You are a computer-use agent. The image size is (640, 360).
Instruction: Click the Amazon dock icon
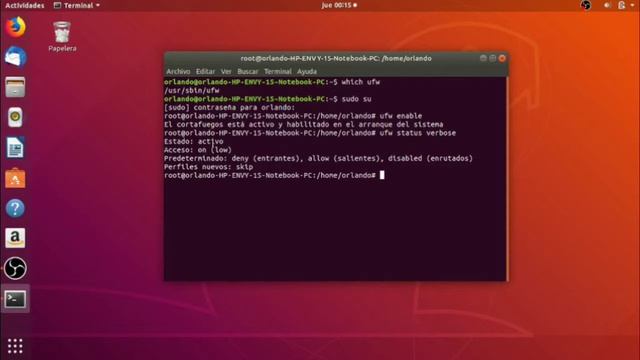(x=16, y=238)
